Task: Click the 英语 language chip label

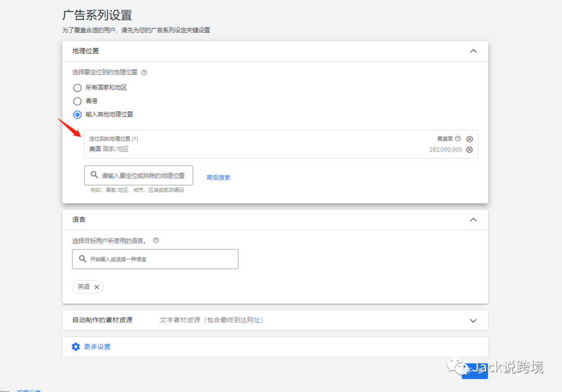Action: tap(83, 286)
